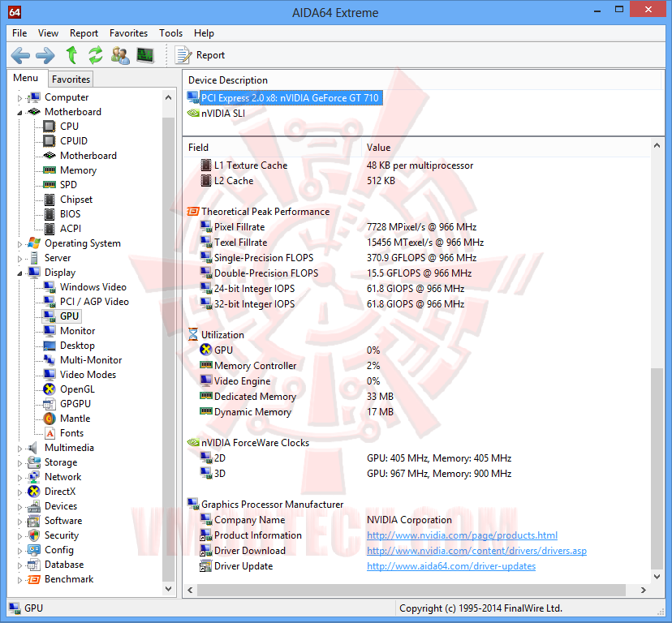This screenshot has width=672, height=623.
Task: Select the Chipset icon in tree
Action: 50,200
